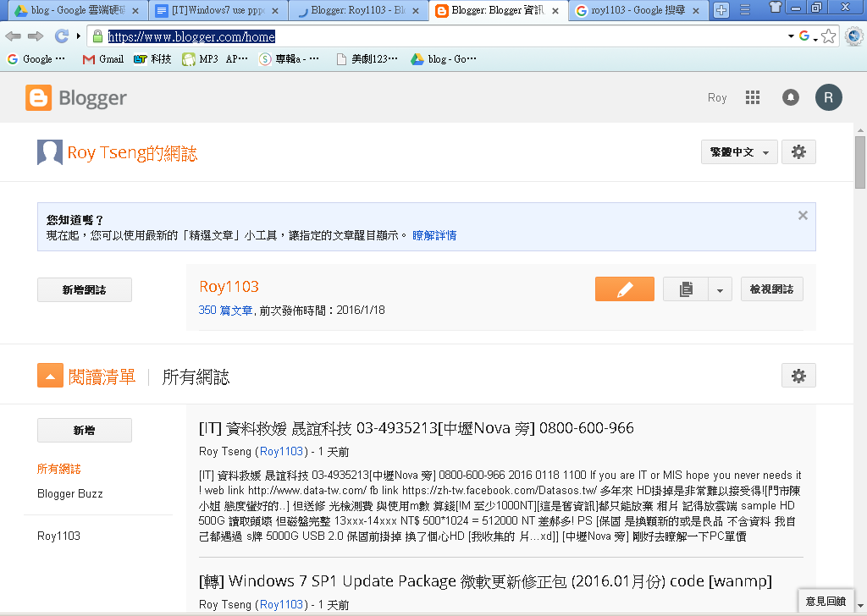Viewport: 867px width, 616px height.
Task: Open the R account avatar
Action: (828, 98)
